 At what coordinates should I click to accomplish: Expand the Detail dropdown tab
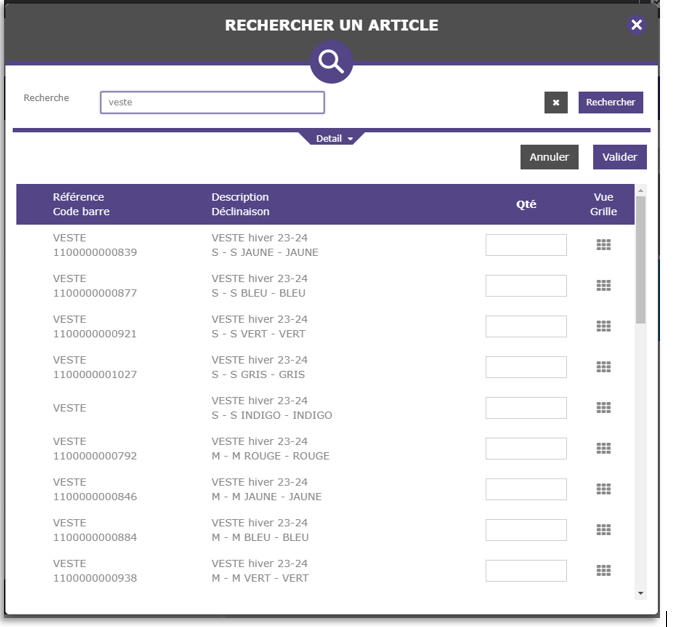tap(331, 139)
